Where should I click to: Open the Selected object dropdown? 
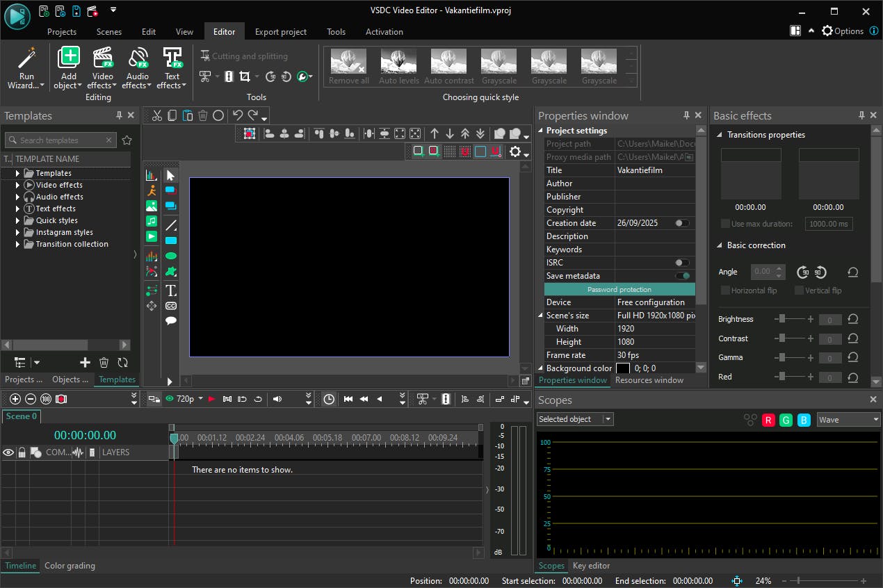tap(574, 419)
